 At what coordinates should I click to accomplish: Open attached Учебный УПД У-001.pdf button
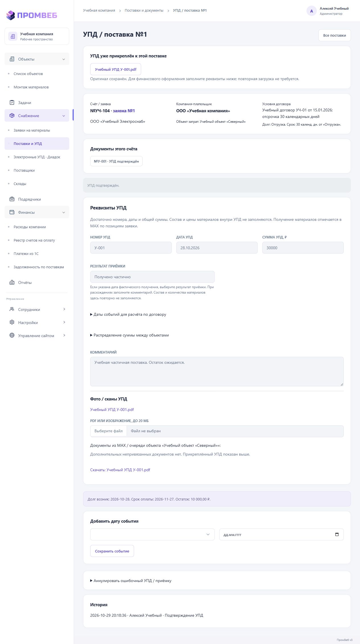click(x=116, y=69)
